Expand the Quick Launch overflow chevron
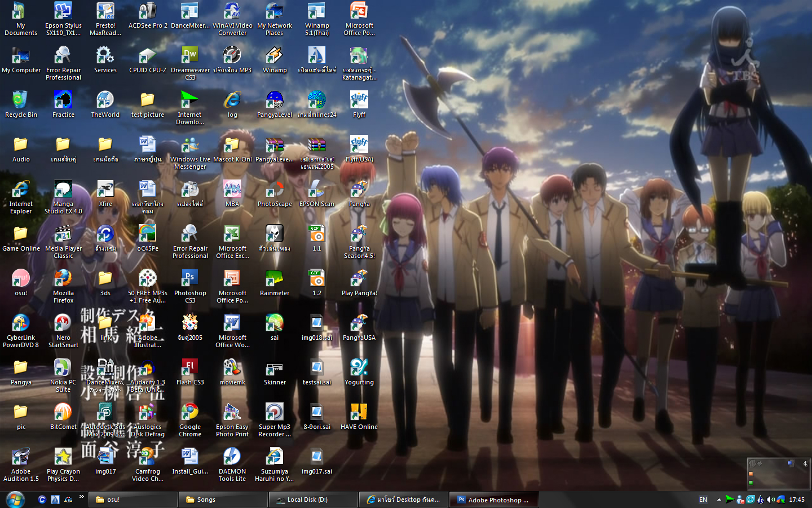The image size is (812, 508). pos(82,497)
